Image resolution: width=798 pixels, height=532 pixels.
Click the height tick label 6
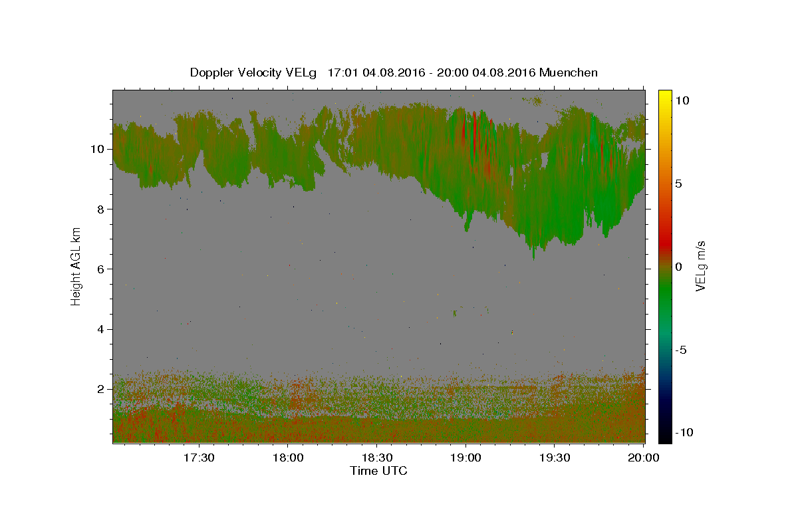[x=102, y=269]
